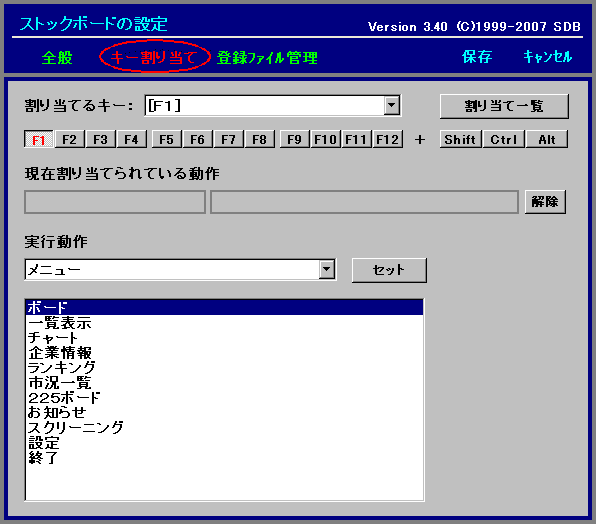Open the 割り当て一覧 assignment list
This screenshot has width=596, height=524.
504,106
